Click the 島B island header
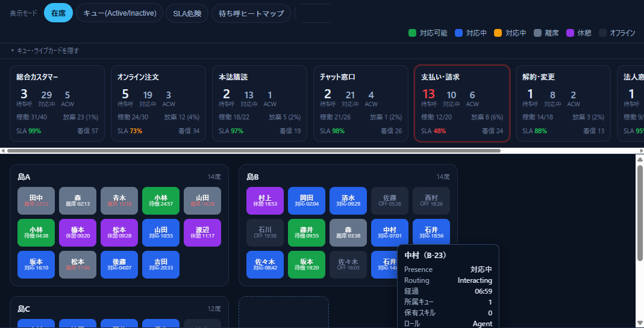The width and height of the screenshot is (644, 328). pyautogui.click(x=252, y=177)
